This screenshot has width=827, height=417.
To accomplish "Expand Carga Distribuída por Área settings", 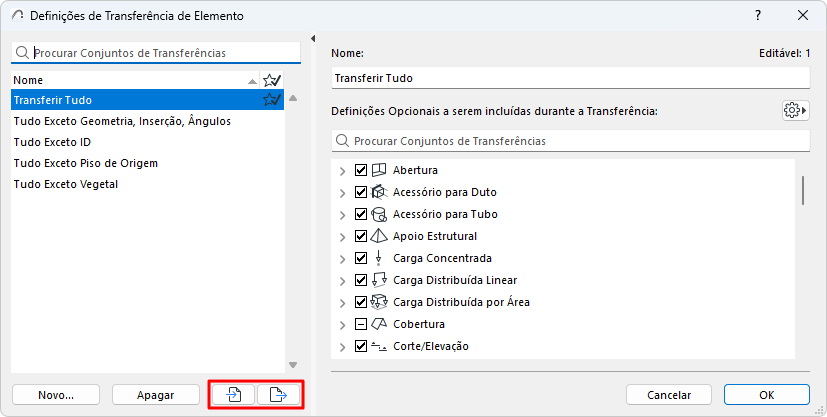I will (x=343, y=302).
